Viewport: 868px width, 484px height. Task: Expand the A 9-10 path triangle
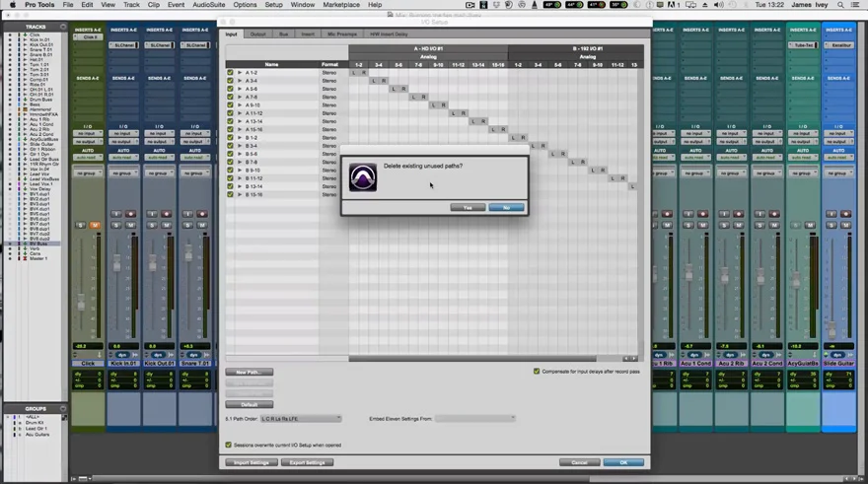coord(240,105)
